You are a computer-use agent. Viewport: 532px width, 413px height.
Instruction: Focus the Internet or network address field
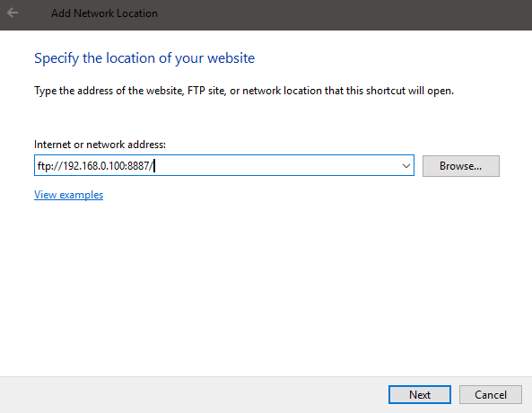[224, 165]
